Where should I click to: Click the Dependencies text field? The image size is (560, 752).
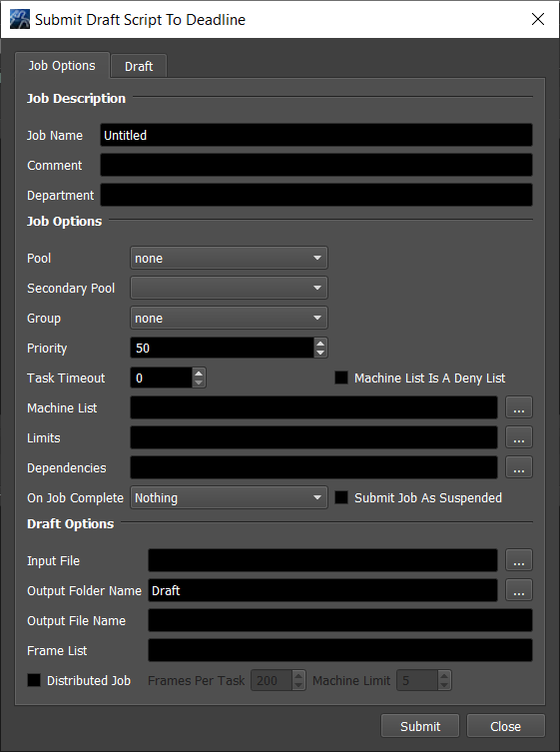point(313,467)
